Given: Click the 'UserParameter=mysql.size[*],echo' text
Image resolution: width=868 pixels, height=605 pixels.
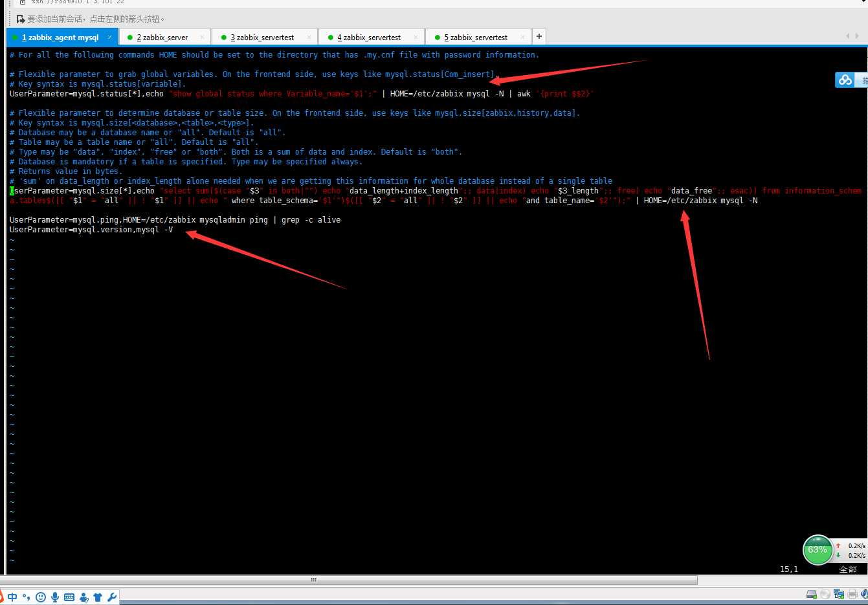Looking at the screenshot, I should [x=82, y=191].
